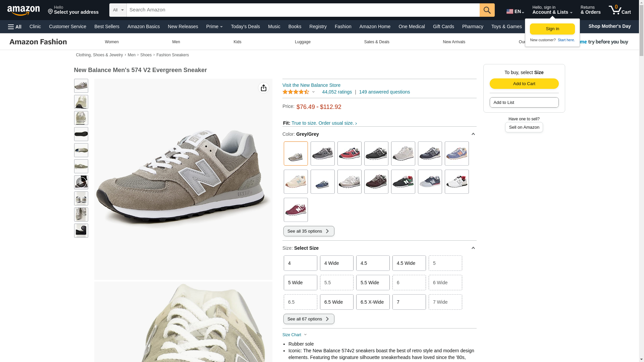Select the red sneaker color swatch
Image resolution: width=644 pixels, height=362 pixels.
(349, 154)
